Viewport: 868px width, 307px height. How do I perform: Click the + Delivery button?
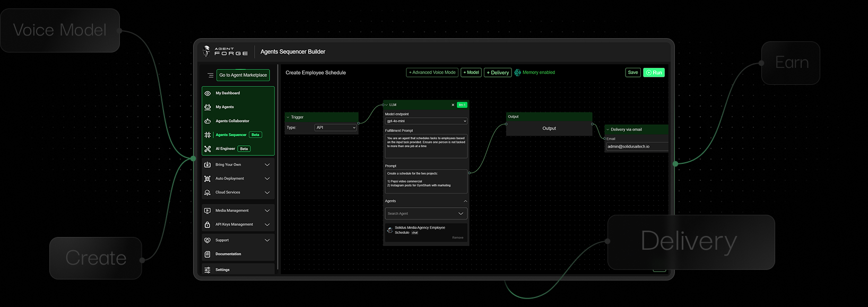pos(498,73)
